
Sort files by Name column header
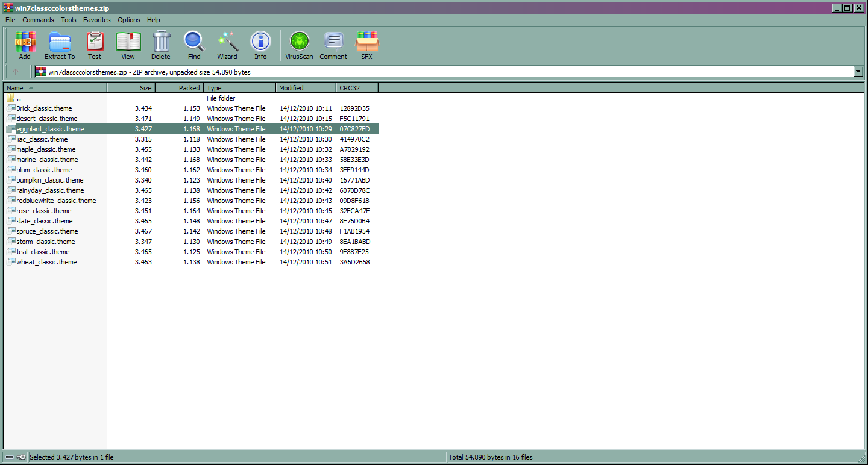[x=55, y=88]
